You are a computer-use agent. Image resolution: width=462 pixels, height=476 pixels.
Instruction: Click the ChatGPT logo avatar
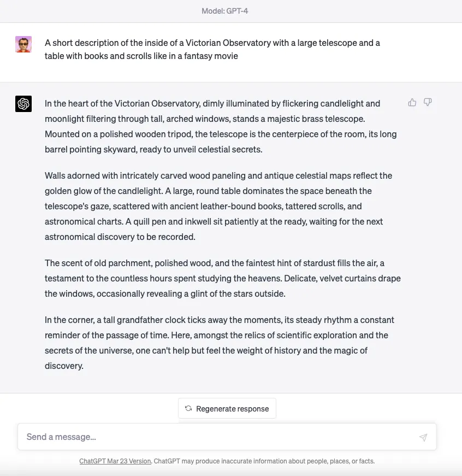23,103
